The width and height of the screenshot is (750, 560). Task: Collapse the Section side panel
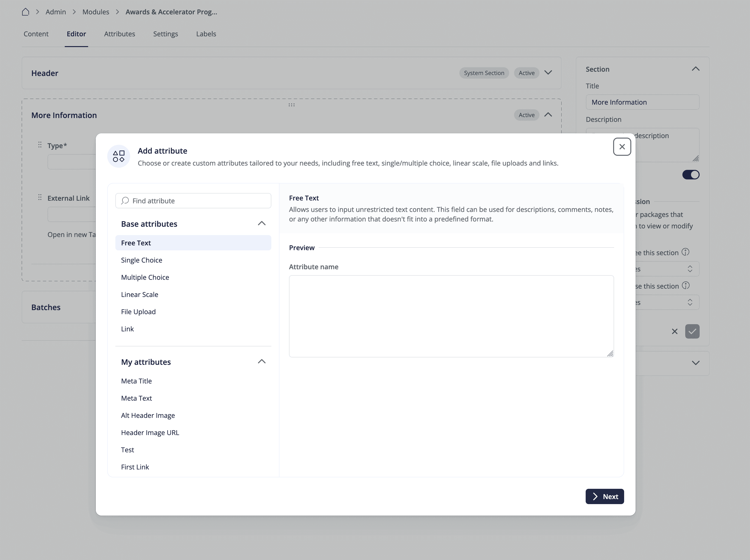[x=696, y=69]
